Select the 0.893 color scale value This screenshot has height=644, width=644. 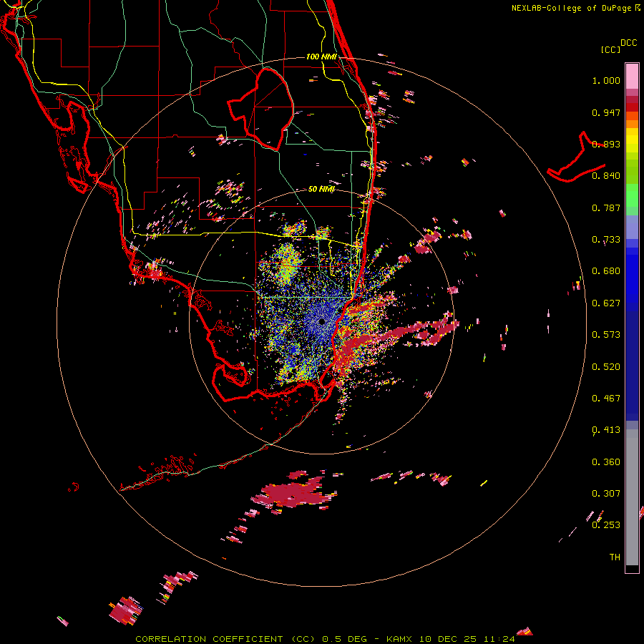(606, 144)
